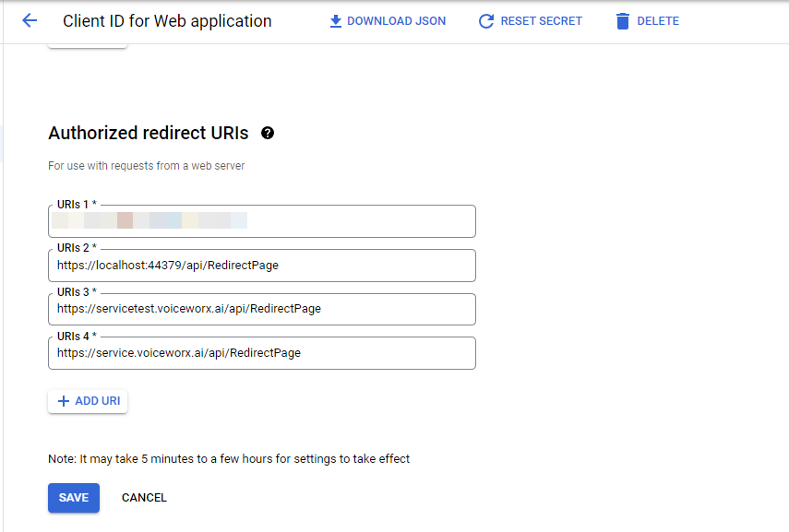Click the plus icon in Add URI
Image resolution: width=789 pixels, height=532 pixels.
click(64, 401)
